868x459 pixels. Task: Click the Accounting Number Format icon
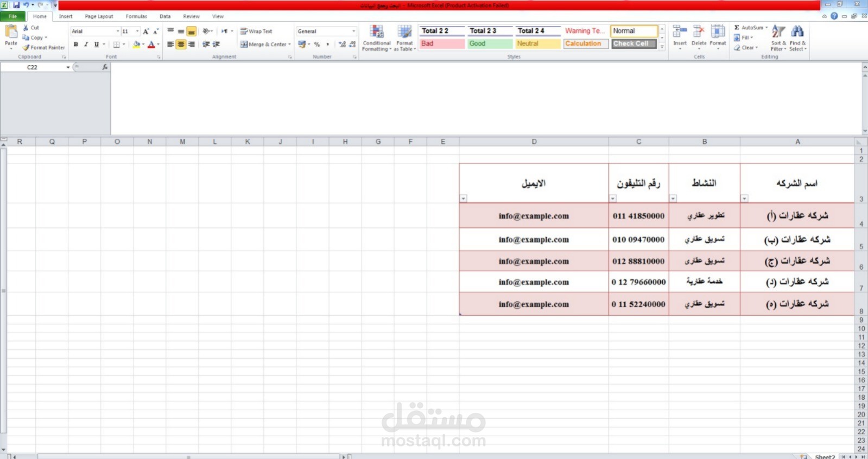coord(302,44)
